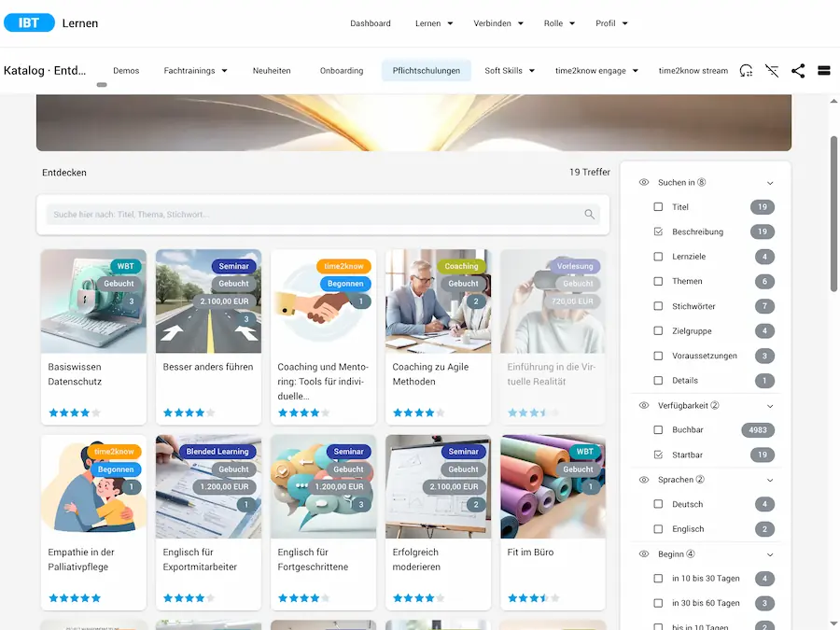Click Coaching badge on Coaching zu Agile Methoden

[461, 266]
